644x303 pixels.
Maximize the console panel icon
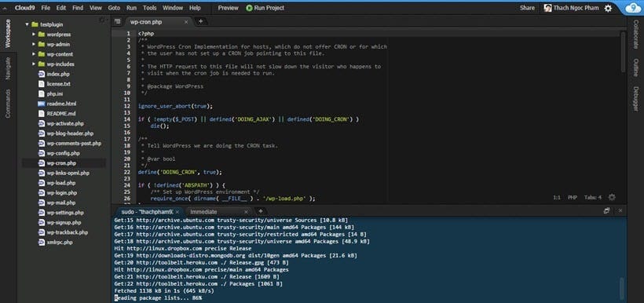pyautogui.click(x=606, y=210)
